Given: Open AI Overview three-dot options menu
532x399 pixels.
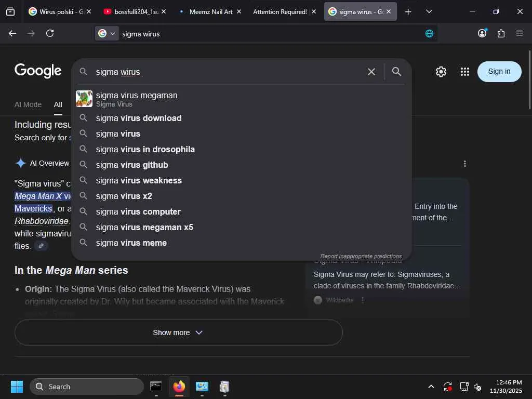Looking at the screenshot, I should pyautogui.click(x=465, y=164).
